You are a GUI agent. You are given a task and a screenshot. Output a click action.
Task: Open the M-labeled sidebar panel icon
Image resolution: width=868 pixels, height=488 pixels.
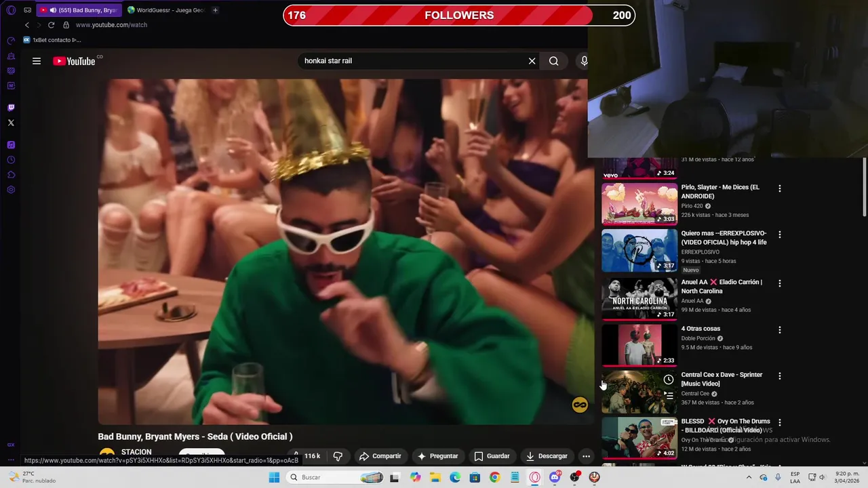11,85
